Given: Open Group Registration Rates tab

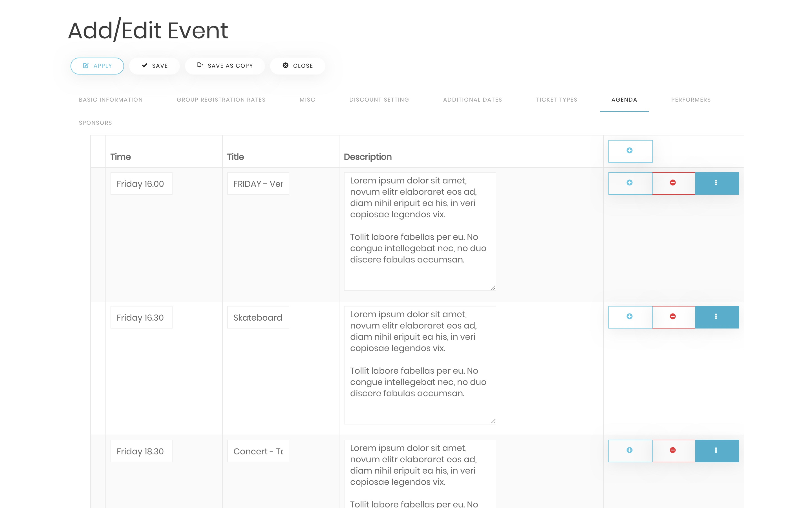Looking at the screenshot, I should point(221,100).
